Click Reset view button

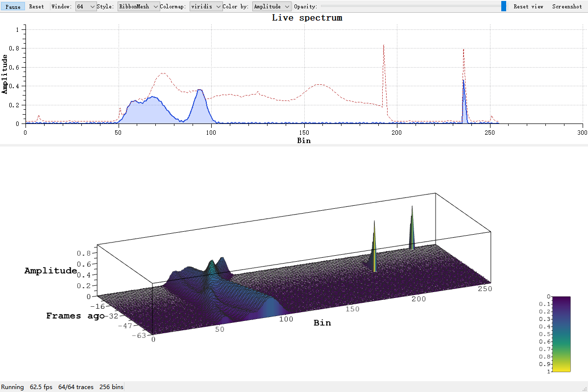pyautogui.click(x=528, y=6)
